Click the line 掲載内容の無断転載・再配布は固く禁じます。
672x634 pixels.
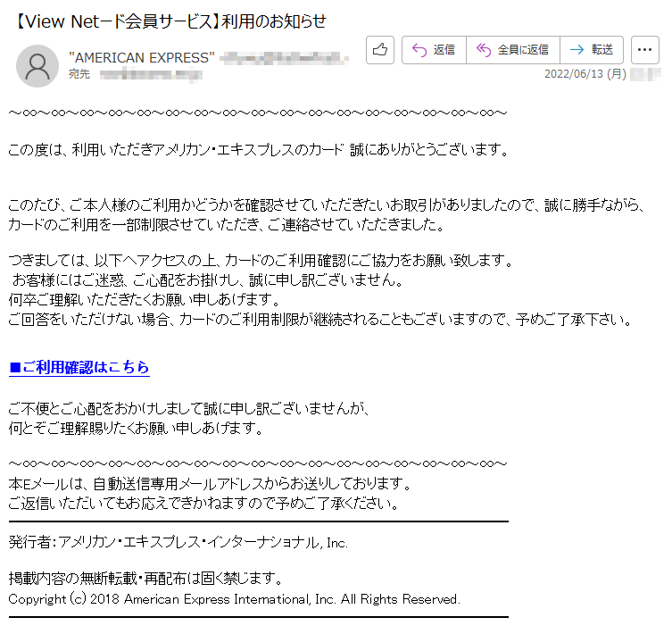coord(146,579)
